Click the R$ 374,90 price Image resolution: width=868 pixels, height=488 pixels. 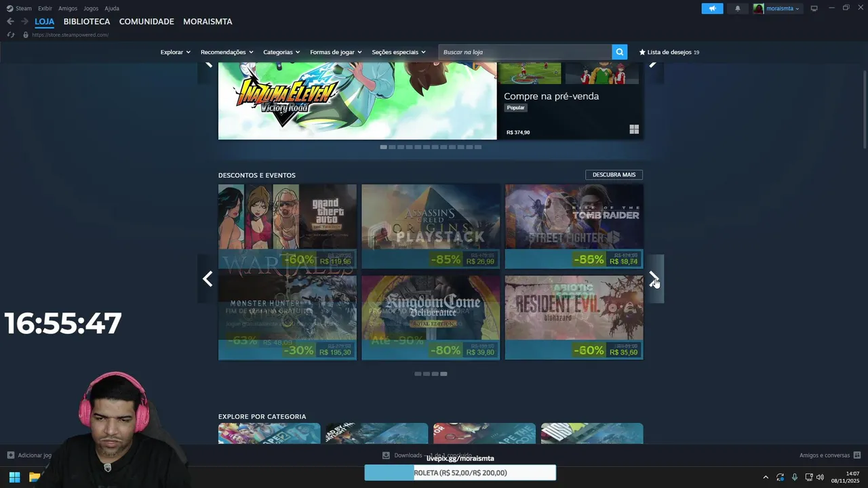coord(518,133)
